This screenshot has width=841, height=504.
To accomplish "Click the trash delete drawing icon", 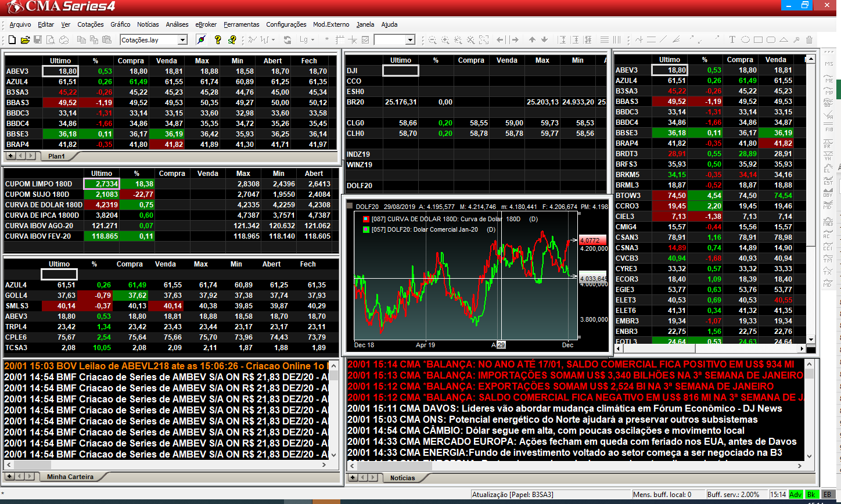I will click(810, 40).
